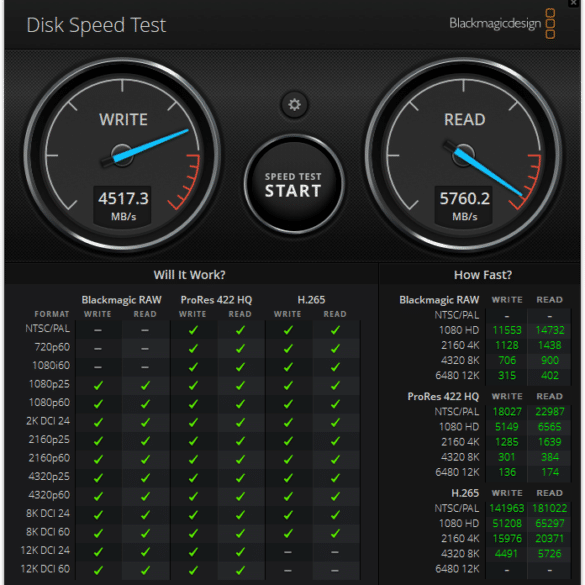Viewport: 585px width, 585px height.
Task: Click Blackmagic RAW read checkmark for 12K DCI 60
Action: click(x=145, y=570)
